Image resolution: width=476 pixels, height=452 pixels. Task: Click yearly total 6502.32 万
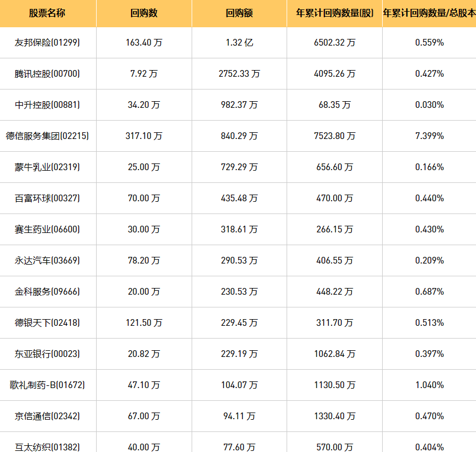[334, 43]
